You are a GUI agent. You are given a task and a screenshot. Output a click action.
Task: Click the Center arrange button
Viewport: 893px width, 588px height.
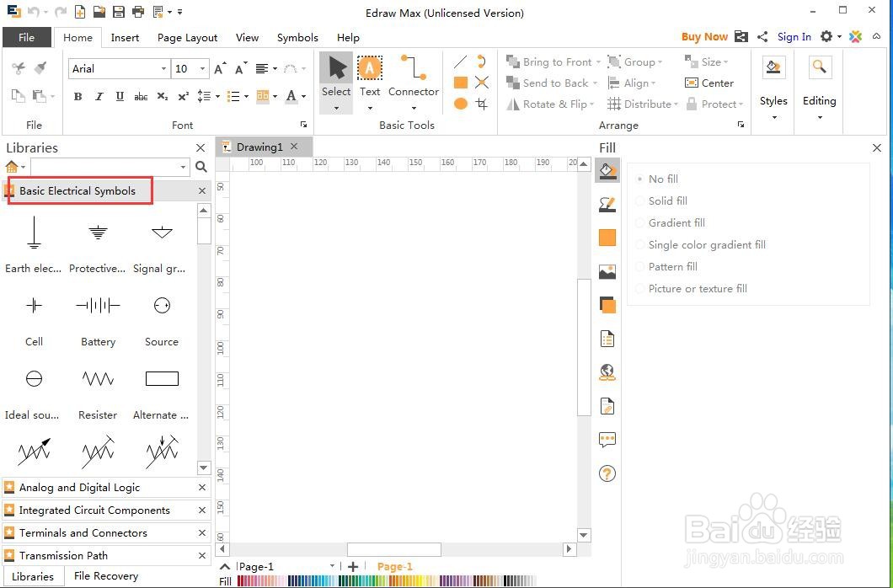click(709, 83)
